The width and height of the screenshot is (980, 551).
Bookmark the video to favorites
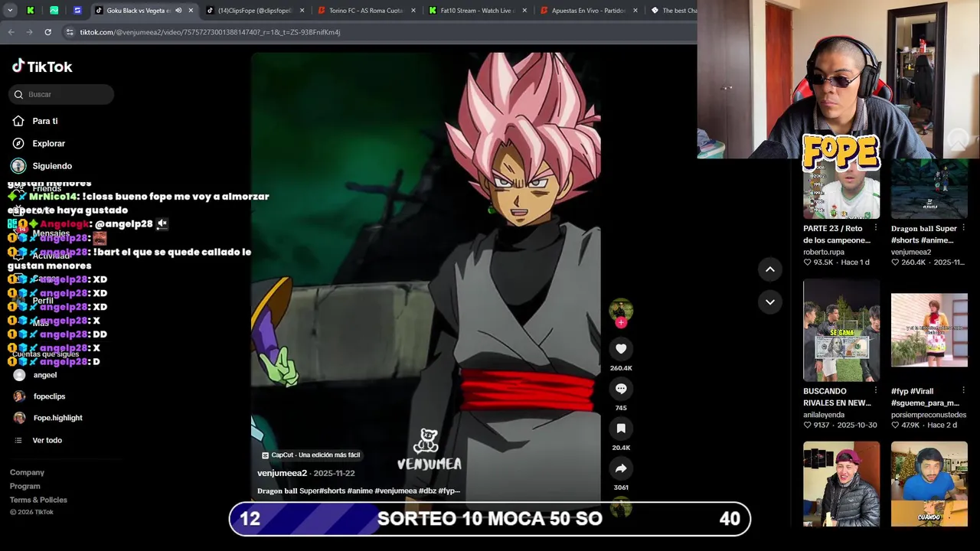(621, 429)
